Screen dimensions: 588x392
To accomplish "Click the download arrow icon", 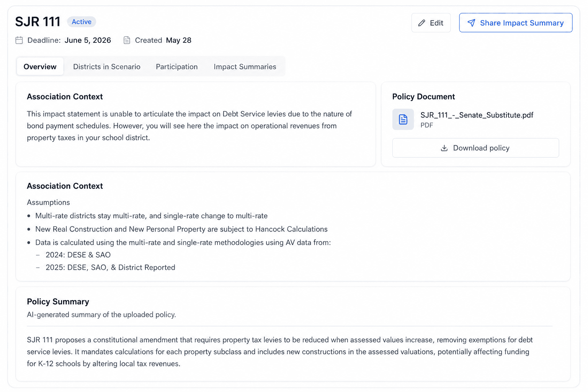I will [x=444, y=148].
